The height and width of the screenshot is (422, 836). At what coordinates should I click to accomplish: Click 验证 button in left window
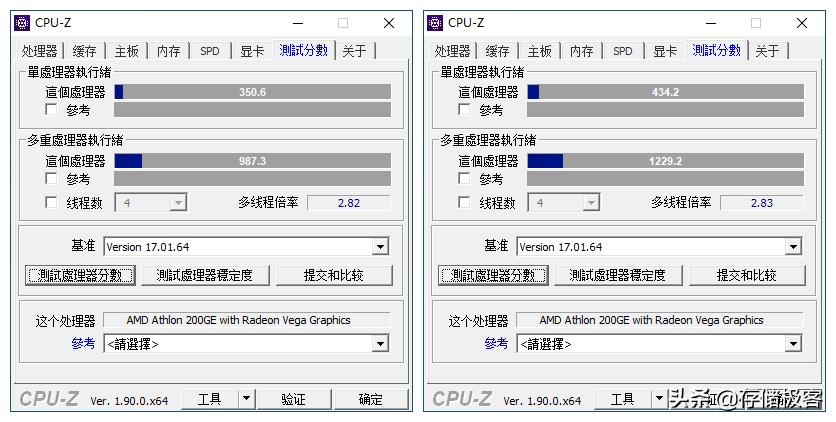pos(293,399)
